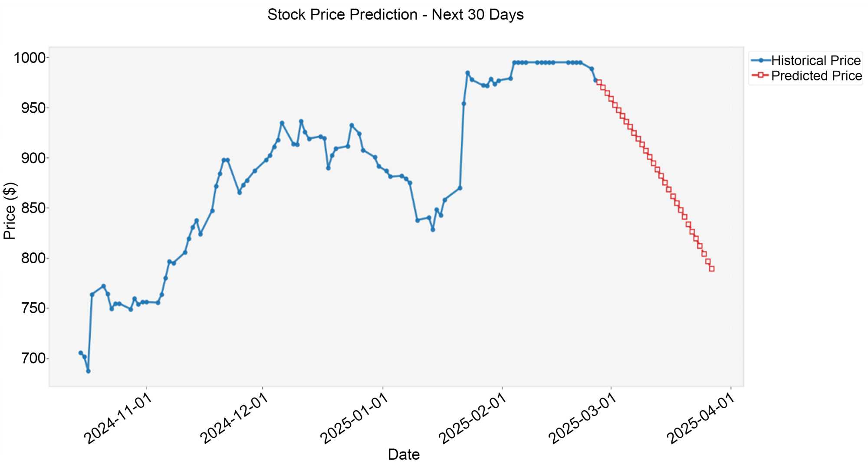Screen dimensions: 868x468
Task: Click the red square Predicted Price legend marker
Action: pos(760,75)
